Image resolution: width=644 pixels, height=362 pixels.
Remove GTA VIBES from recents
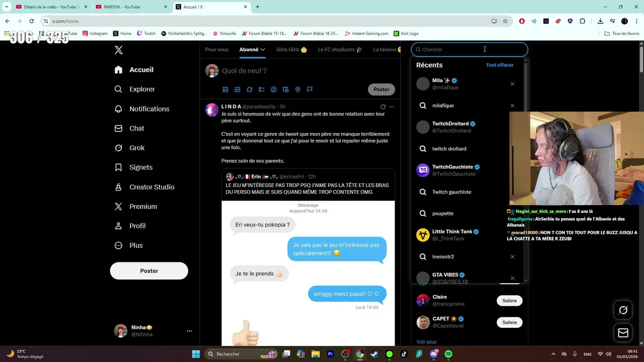coord(512,278)
